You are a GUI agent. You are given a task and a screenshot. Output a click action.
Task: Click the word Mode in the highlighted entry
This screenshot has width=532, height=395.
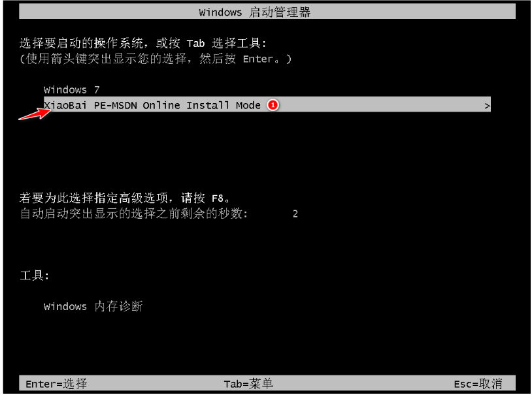tap(248, 105)
